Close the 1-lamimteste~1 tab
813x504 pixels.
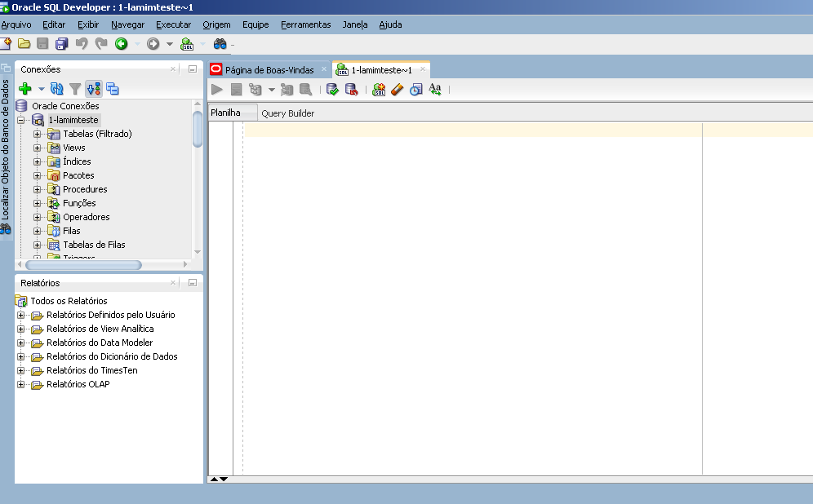[423, 69]
